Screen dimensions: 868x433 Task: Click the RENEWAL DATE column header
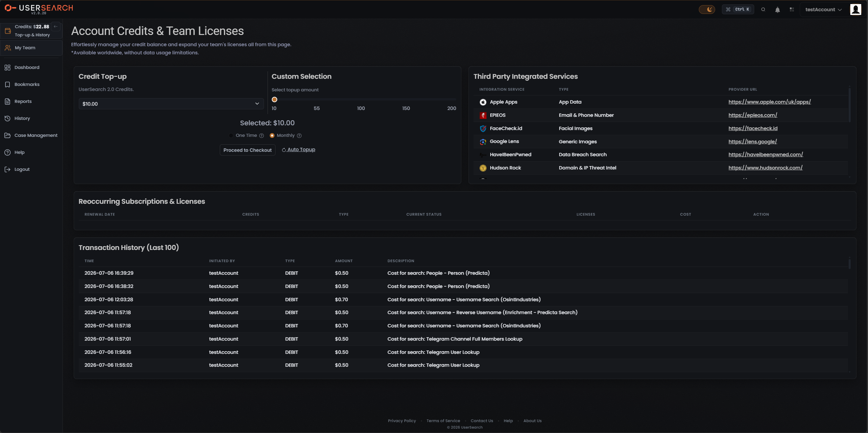[x=100, y=214]
